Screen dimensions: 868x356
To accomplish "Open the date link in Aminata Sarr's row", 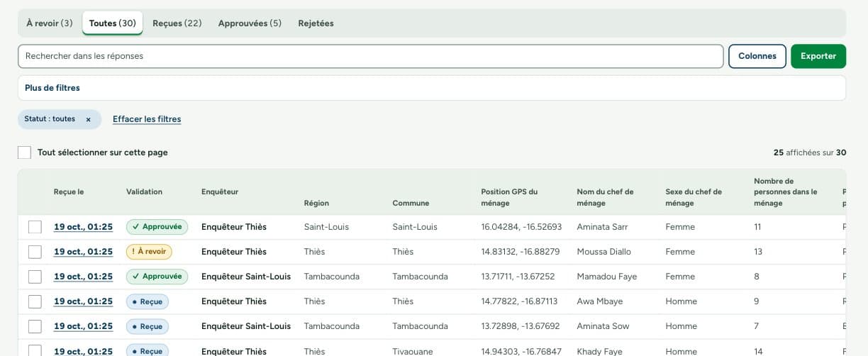I will coord(83,227).
